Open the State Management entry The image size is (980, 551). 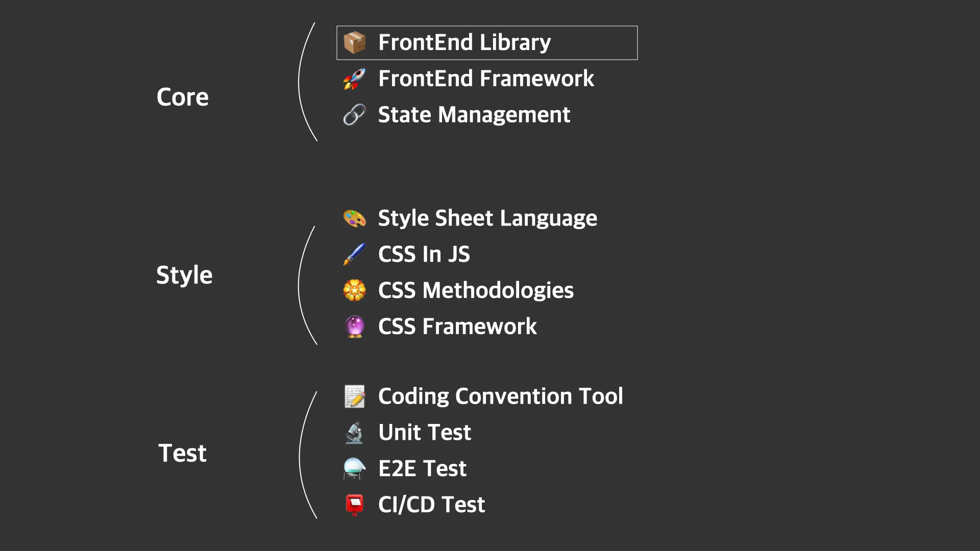(x=474, y=115)
